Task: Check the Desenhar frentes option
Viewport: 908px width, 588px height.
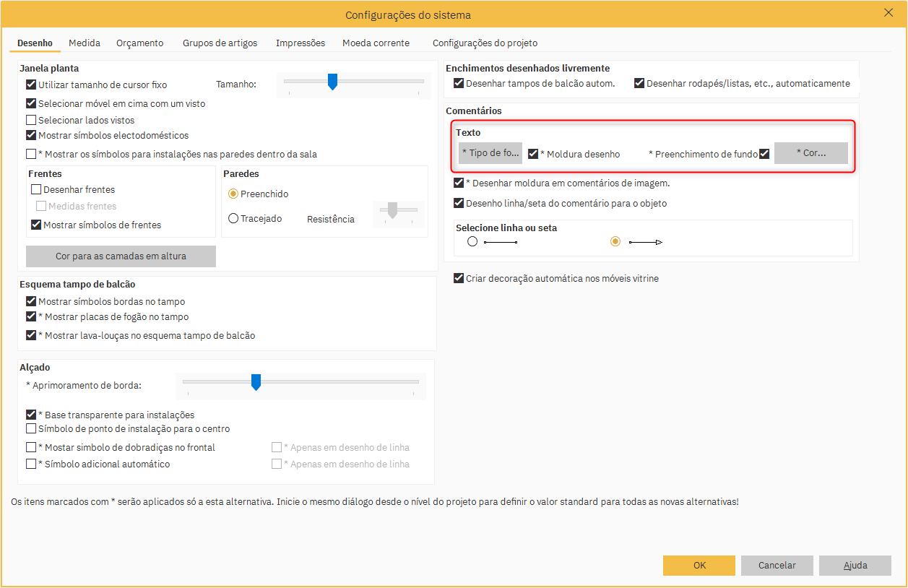Action: 36,190
